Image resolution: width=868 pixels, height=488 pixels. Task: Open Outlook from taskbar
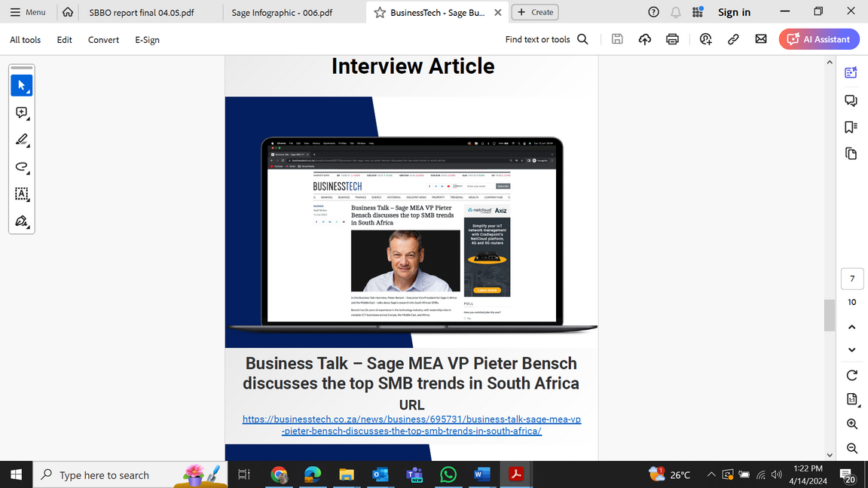(381, 474)
